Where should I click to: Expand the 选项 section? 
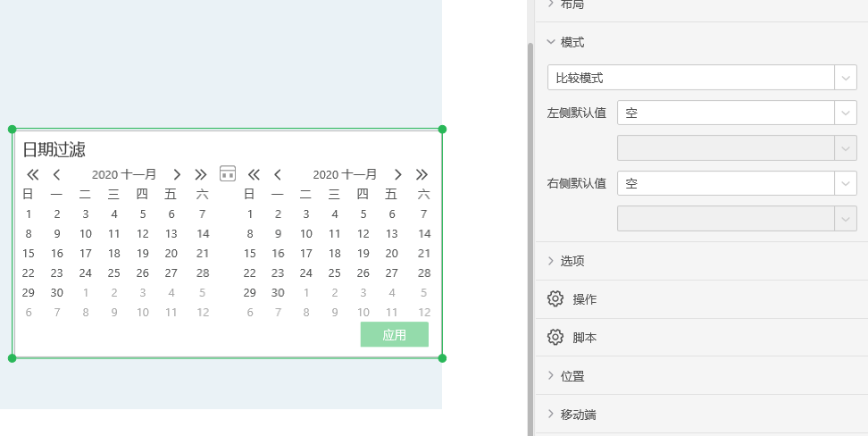tap(572, 261)
